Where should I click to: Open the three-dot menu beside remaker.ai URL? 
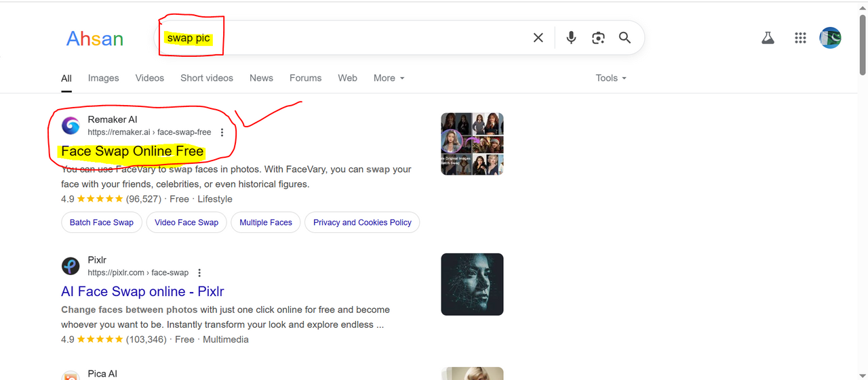click(x=222, y=133)
